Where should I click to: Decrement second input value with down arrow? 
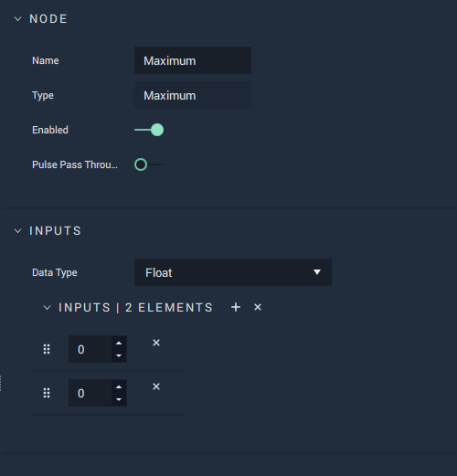tap(119, 399)
